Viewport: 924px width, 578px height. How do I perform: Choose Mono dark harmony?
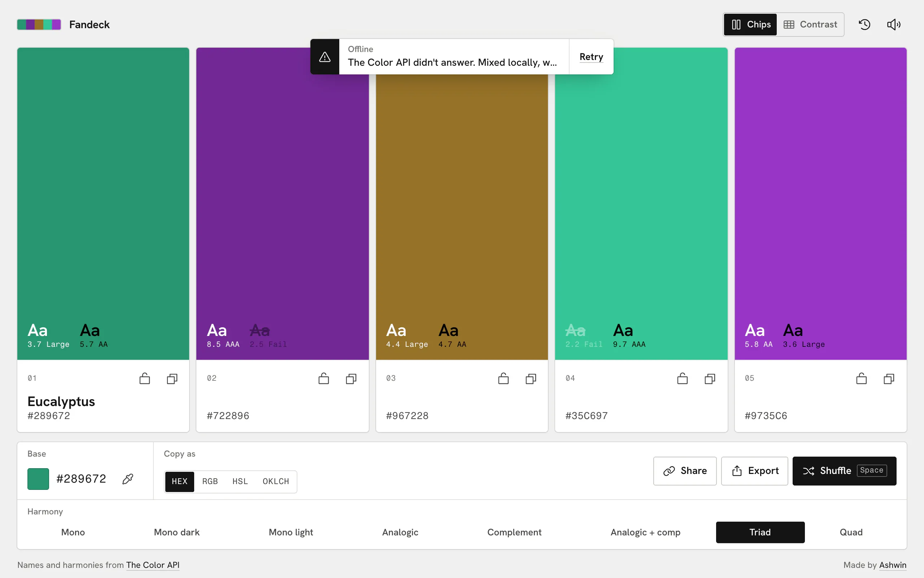pyautogui.click(x=177, y=532)
